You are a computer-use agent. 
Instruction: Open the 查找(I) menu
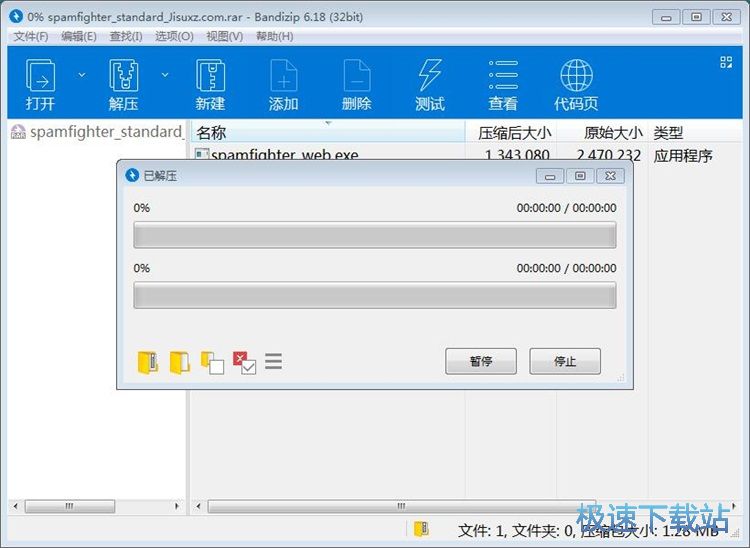pyautogui.click(x=126, y=36)
